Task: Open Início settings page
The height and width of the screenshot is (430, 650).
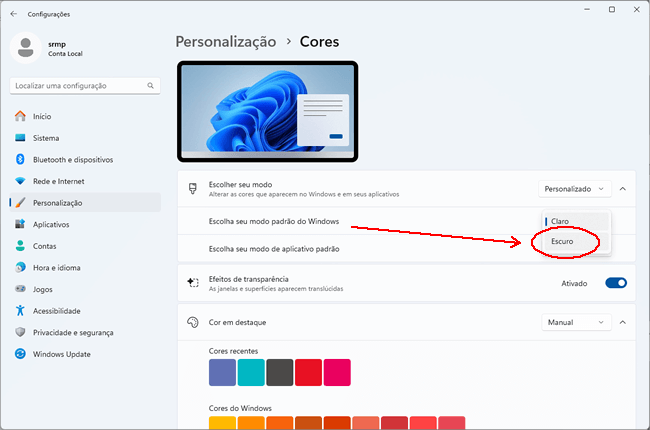Action: click(85, 116)
